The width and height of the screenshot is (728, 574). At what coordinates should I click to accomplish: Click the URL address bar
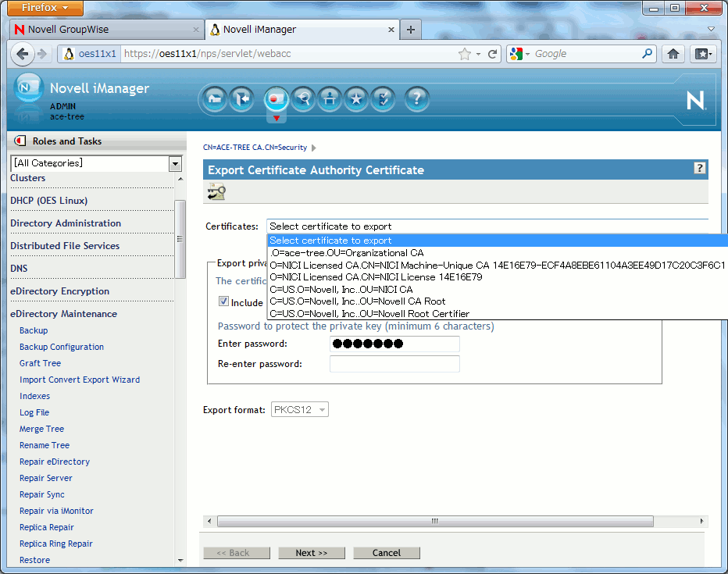click(288, 54)
